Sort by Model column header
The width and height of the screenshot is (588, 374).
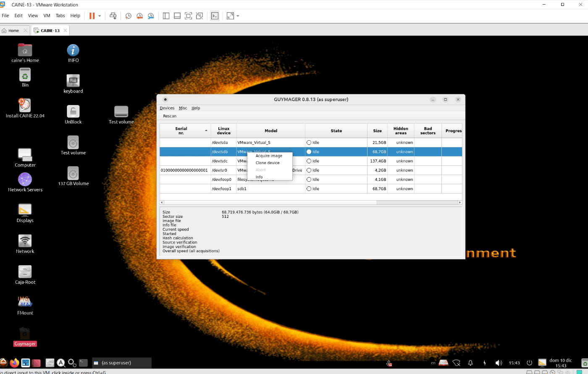[271, 131]
